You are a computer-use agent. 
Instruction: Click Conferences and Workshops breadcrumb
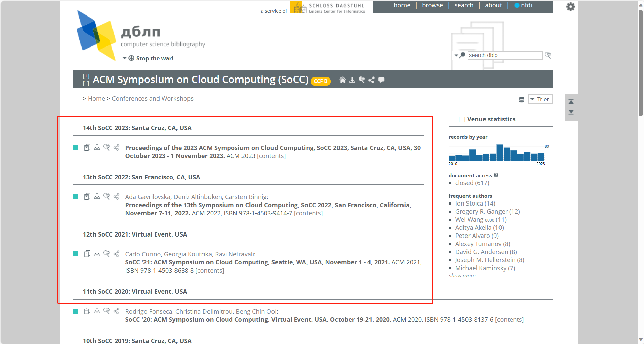click(153, 99)
